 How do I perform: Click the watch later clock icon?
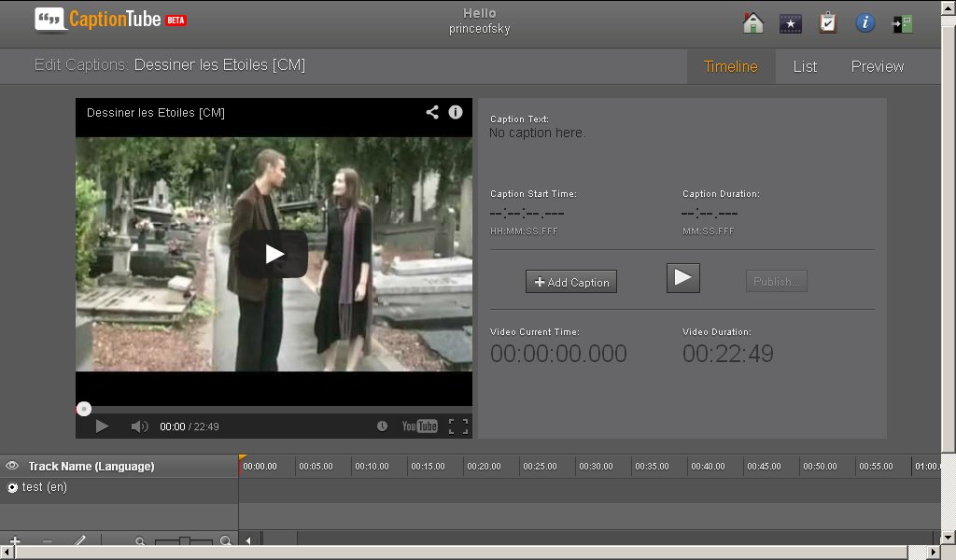pyautogui.click(x=382, y=427)
